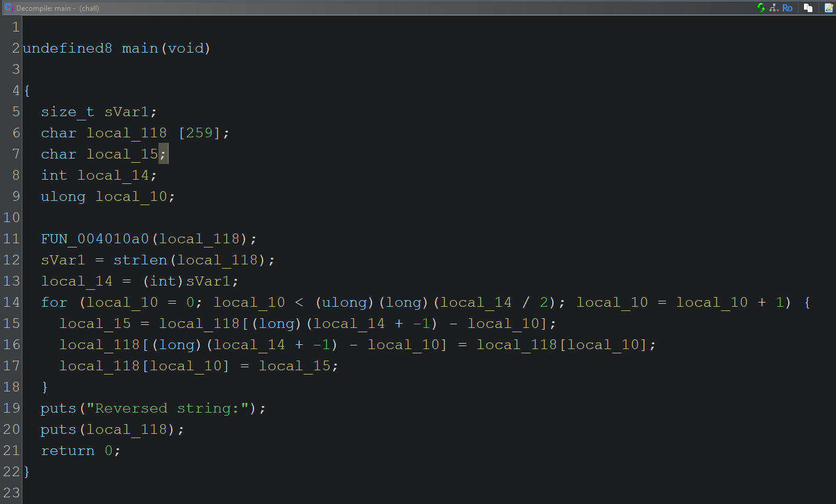Click the closing brace on line 18

pos(45,387)
